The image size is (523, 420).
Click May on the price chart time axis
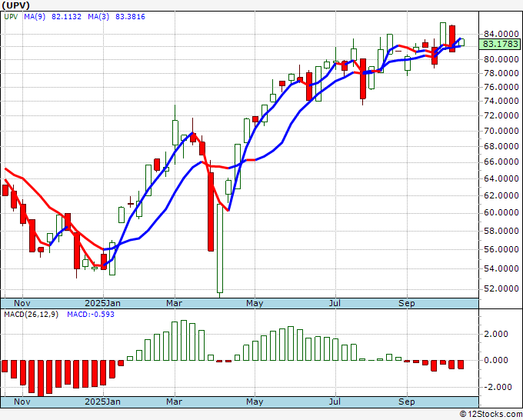click(x=255, y=303)
